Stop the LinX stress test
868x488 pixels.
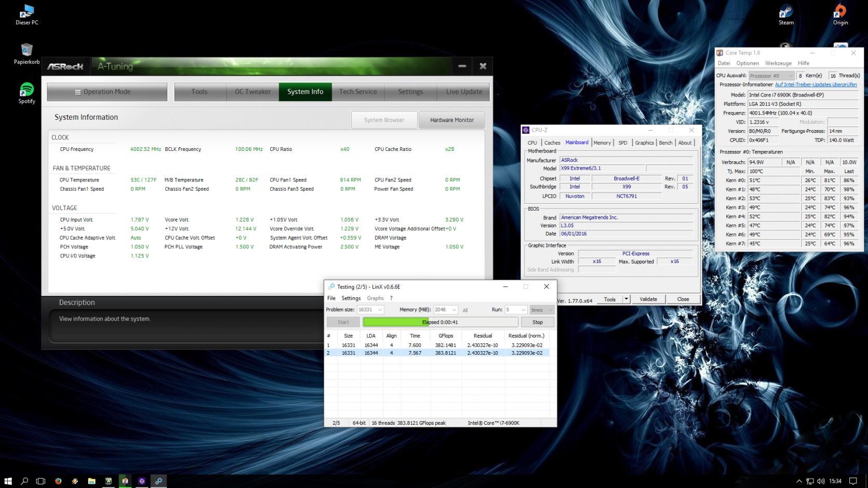538,322
